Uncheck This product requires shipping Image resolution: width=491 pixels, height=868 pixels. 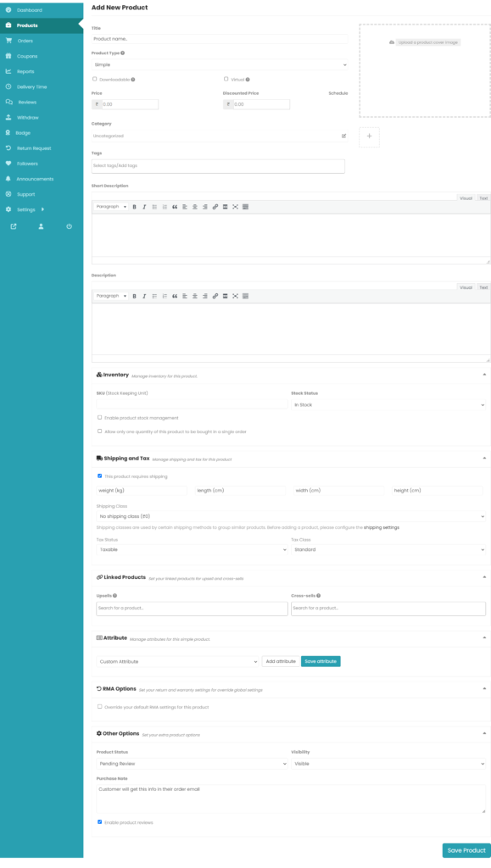click(99, 476)
